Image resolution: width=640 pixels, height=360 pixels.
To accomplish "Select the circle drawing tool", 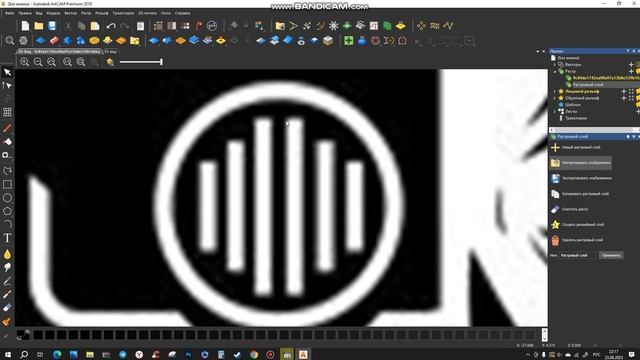I will 7,198.
